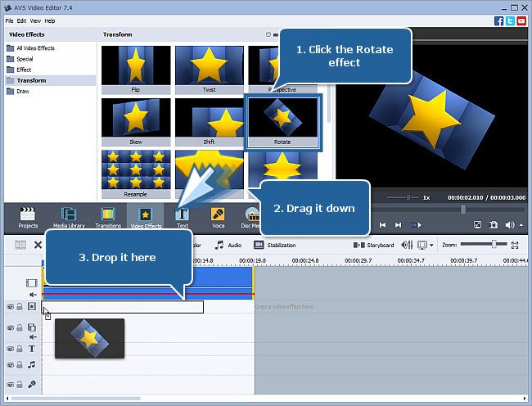Click the preview seek bar handle
The width and height of the screenshot is (532, 406).
463,210
